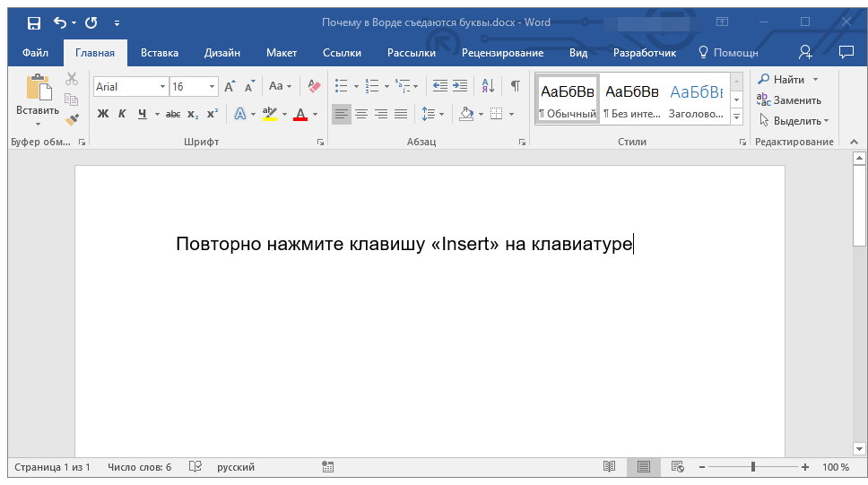Apply center alignment to the paragraph
Image resolution: width=868 pixels, height=485 pixels.
(x=361, y=114)
